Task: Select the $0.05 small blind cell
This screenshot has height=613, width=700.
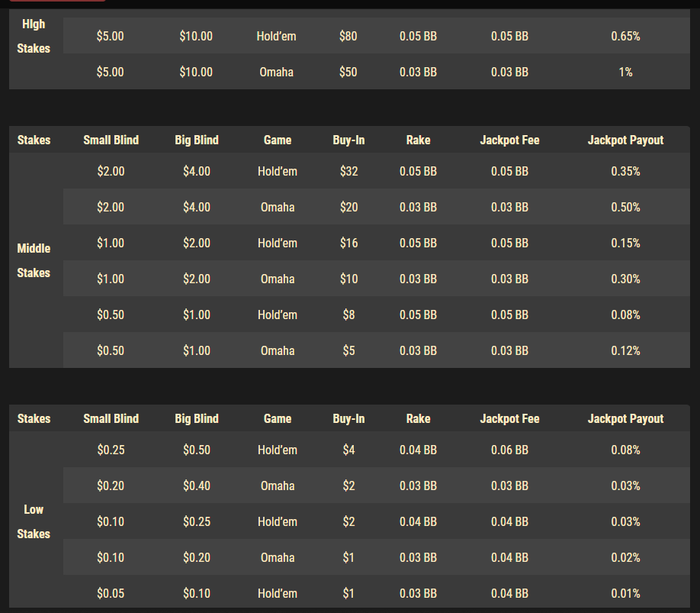Action: pyautogui.click(x=111, y=594)
